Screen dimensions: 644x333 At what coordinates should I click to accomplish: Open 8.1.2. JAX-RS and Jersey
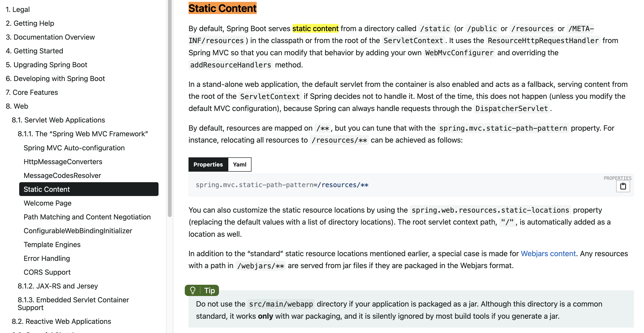pos(58,286)
